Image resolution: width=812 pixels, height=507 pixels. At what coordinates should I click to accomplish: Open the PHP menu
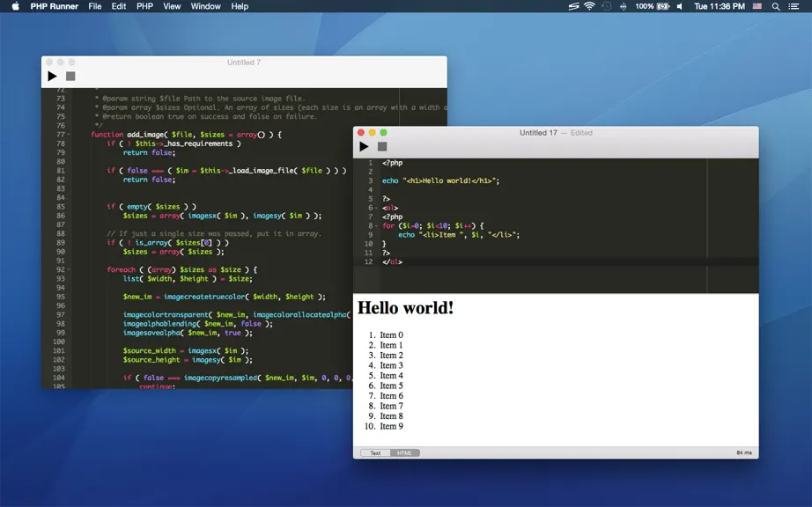(144, 6)
